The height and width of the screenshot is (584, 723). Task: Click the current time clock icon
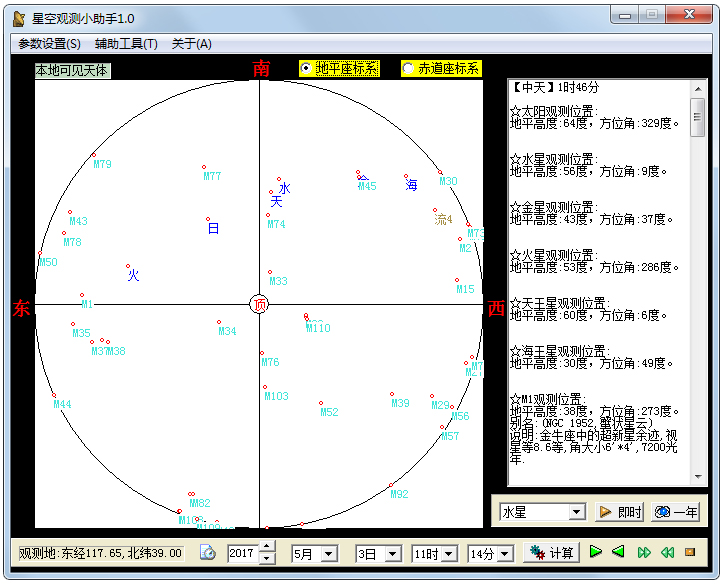tap(207, 553)
